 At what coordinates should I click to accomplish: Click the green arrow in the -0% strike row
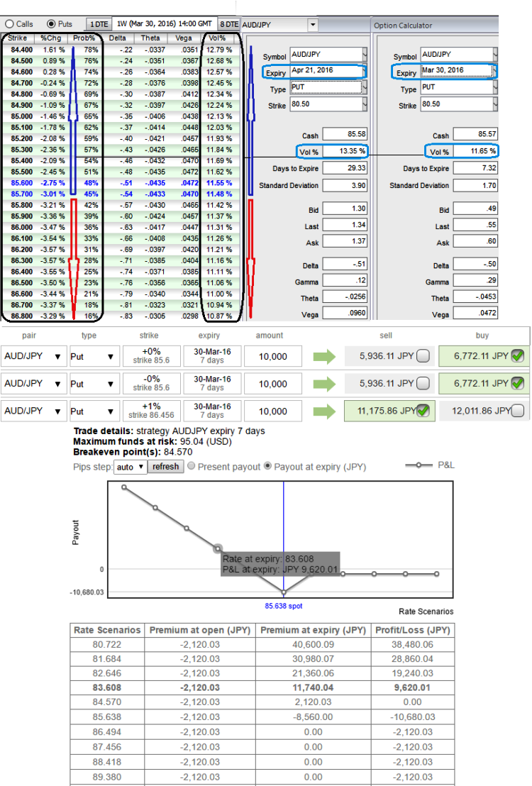coord(324,384)
